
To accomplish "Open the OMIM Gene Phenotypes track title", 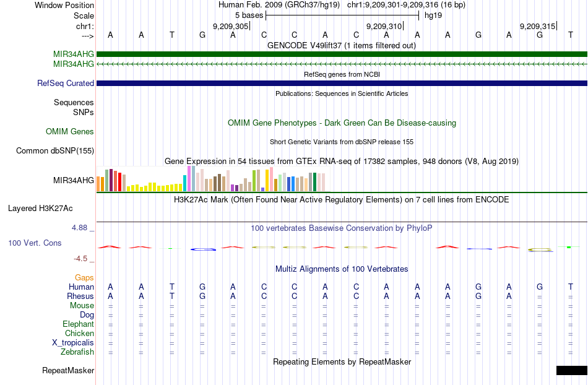I will pyautogui.click(x=342, y=123).
